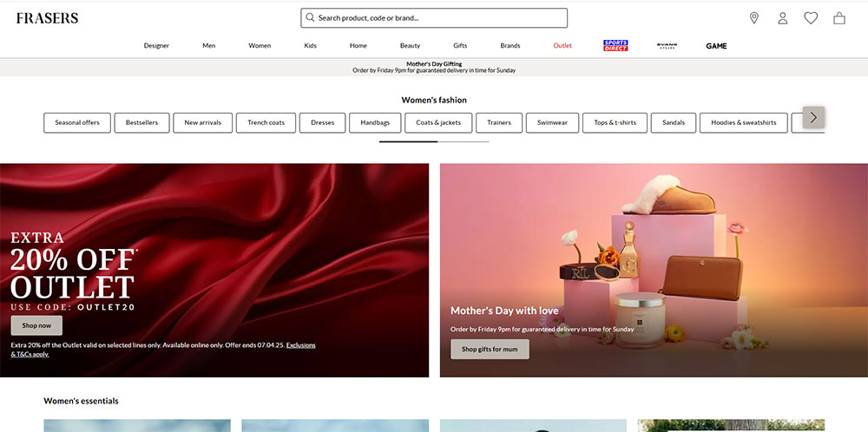Select the Tops & t-shirts chip
Viewport: 868px width, 432px height.
click(615, 123)
